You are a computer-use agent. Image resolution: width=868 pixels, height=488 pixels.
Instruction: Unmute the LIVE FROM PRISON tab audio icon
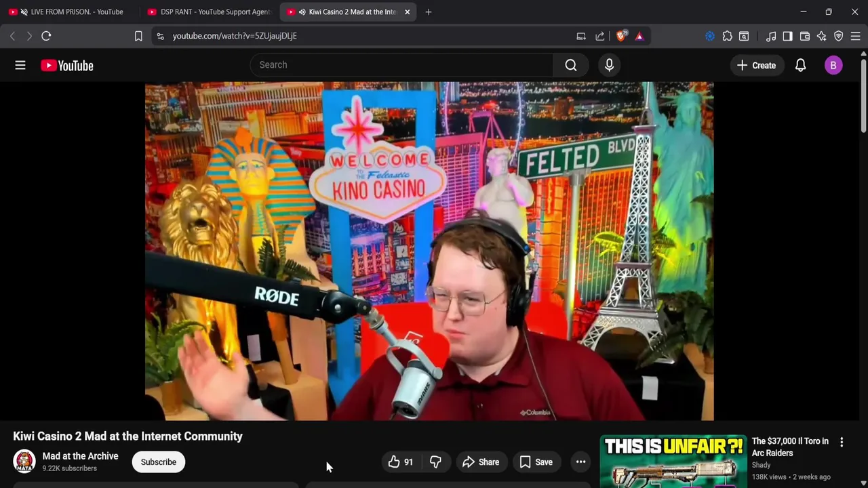click(24, 12)
